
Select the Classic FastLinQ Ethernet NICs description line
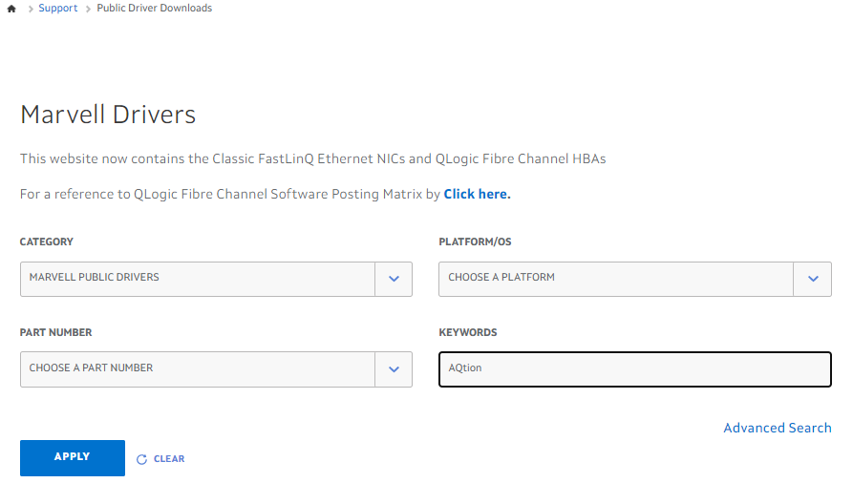pyautogui.click(x=312, y=158)
